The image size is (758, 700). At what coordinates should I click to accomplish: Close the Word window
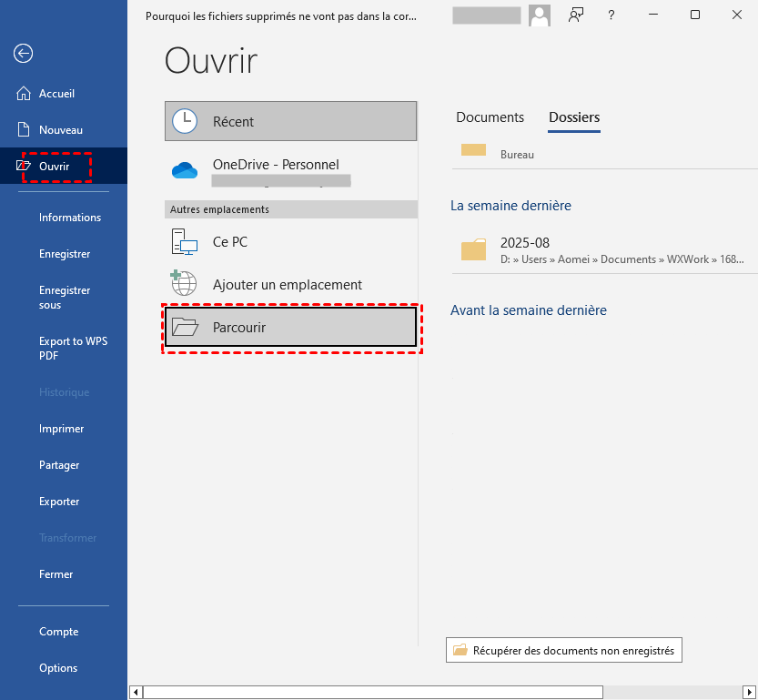tap(737, 15)
